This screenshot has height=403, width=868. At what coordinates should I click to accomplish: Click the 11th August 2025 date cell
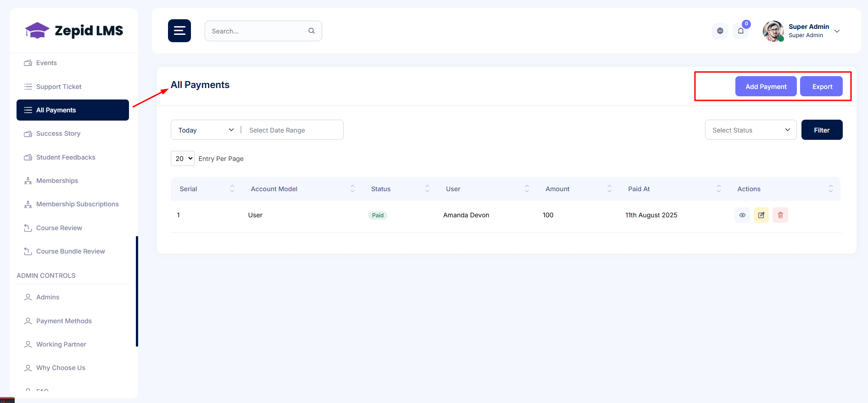coord(651,215)
